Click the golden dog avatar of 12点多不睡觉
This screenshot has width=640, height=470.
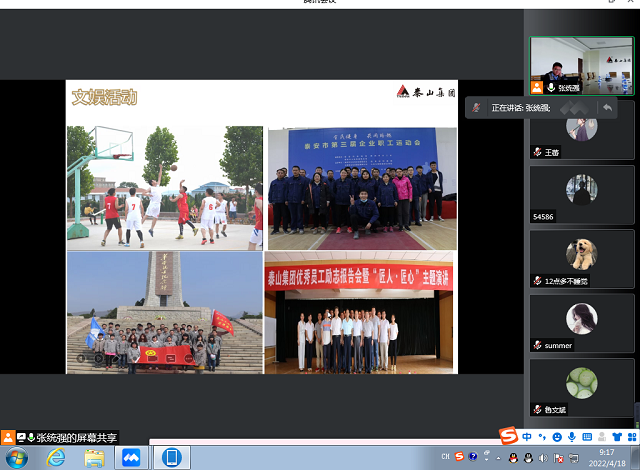tap(581, 254)
